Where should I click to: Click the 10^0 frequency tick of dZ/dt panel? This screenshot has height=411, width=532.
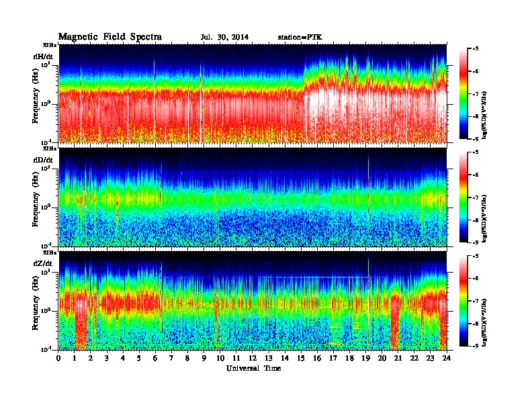pyautogui.click(x=46, y=310)
